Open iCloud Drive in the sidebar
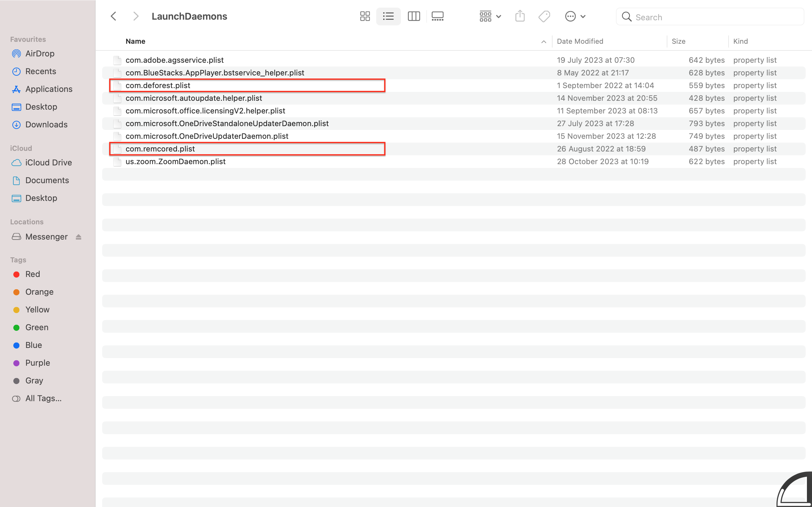Image resolution: width=812 pixels, height=507 pixels. tap(48, 163)
